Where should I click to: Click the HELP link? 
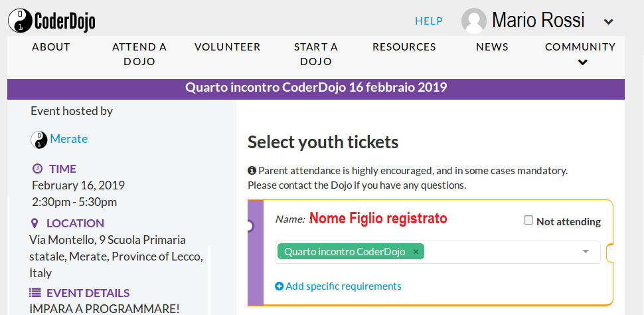[x=429, y=21]
